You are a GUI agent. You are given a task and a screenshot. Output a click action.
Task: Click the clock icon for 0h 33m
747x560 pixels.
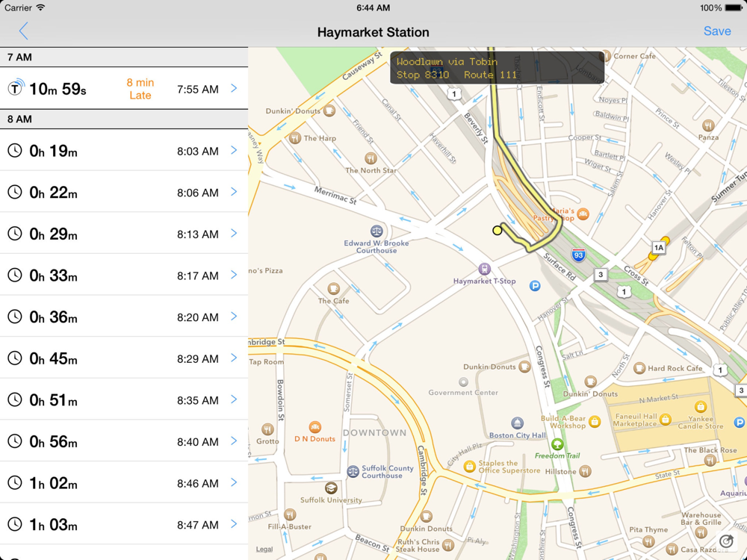pos(15,275)
